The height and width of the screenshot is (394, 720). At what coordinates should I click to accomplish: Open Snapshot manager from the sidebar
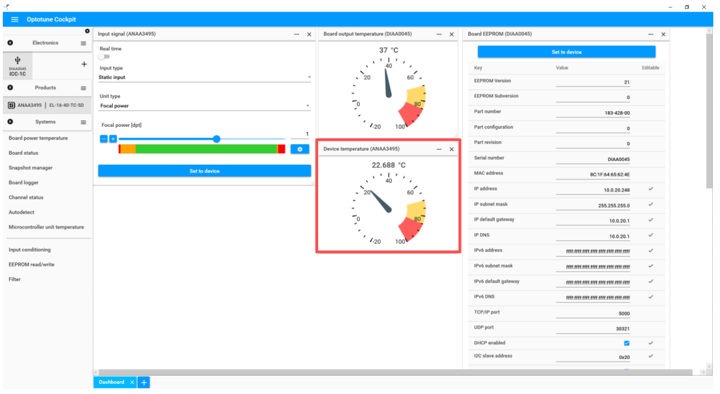[30, 168]
